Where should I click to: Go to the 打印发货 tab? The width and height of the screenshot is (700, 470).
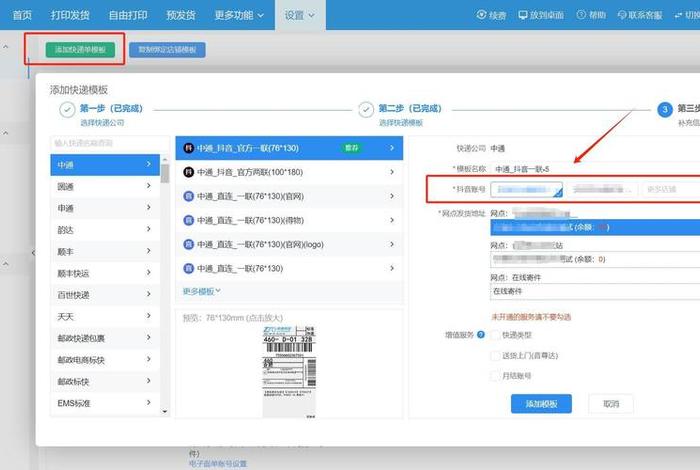pos(70,15)
